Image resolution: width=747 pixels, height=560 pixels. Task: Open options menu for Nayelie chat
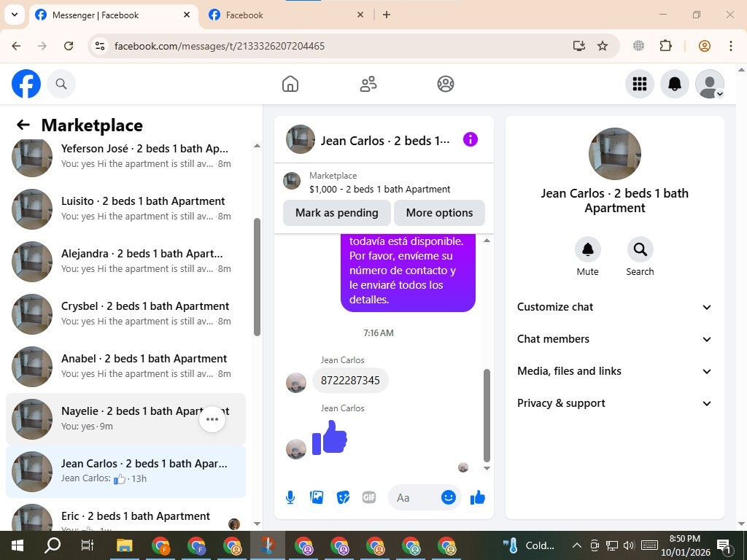coord(212,419)
